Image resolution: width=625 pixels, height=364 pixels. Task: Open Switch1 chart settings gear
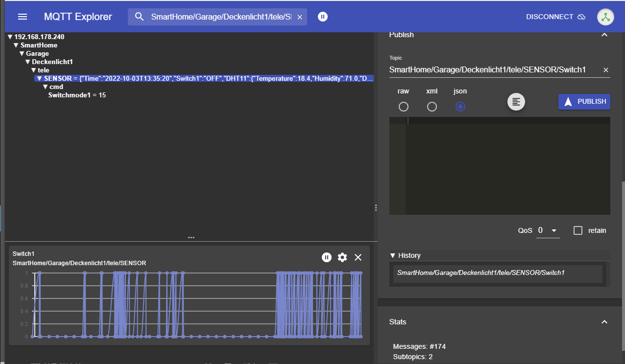tap(342, 257)
